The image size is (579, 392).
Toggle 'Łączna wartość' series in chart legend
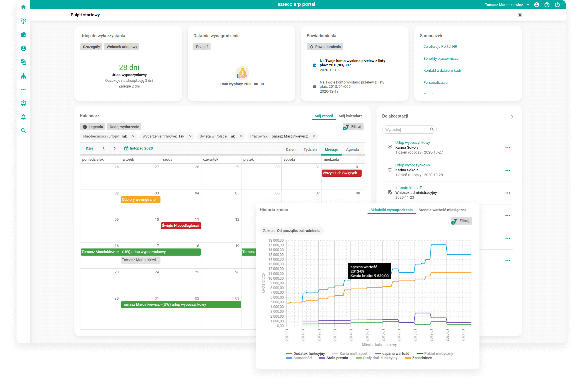pyautogui.click(x=395, y=354)
